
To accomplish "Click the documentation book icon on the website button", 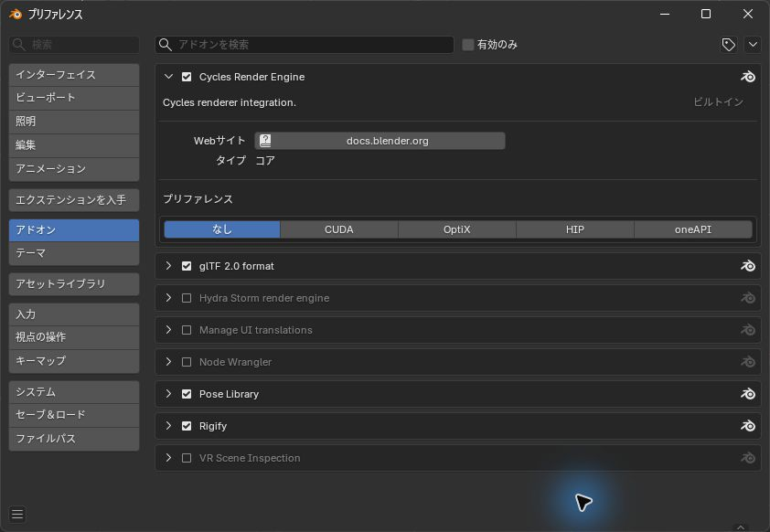I will tap(265, 141).
